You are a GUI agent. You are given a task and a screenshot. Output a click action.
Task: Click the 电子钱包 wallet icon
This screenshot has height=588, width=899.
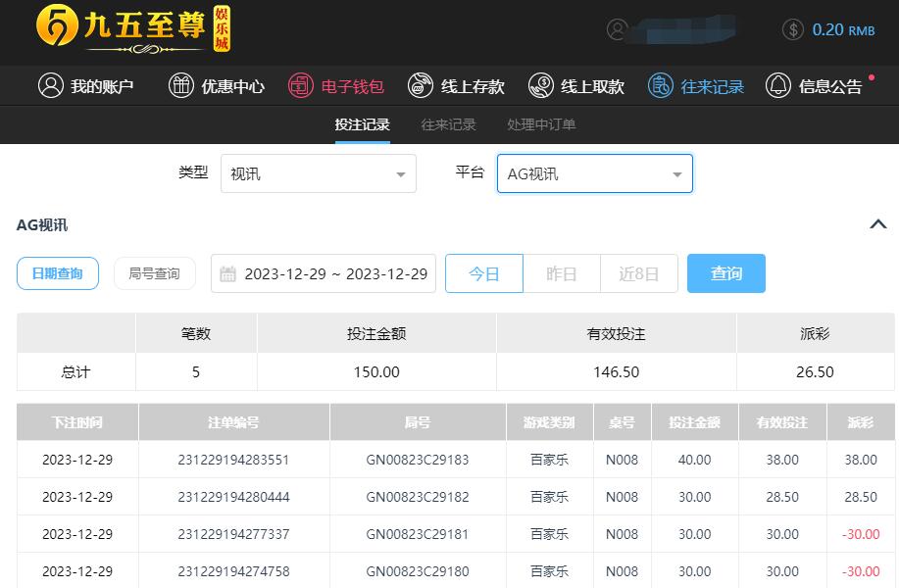(300, 86)
